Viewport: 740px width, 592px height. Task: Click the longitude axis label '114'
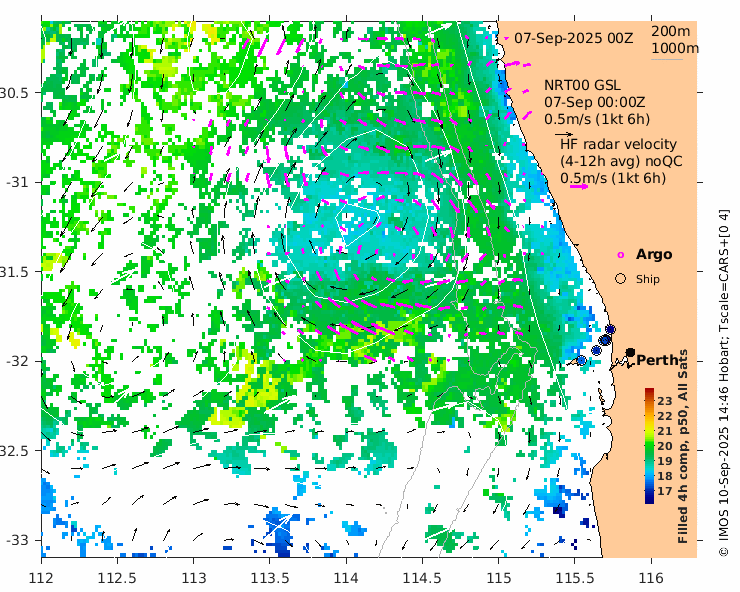coord(346,578)
